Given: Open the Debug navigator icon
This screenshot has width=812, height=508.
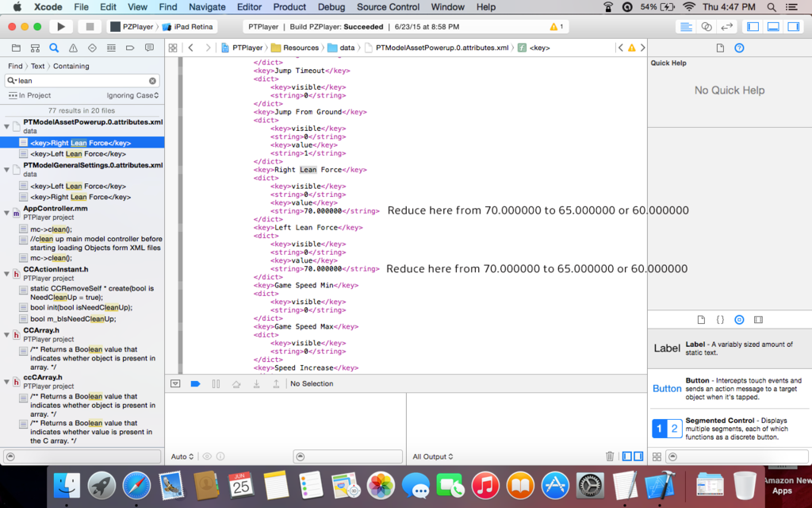Looking at the screenshot, I should click(x=111, y=48).
